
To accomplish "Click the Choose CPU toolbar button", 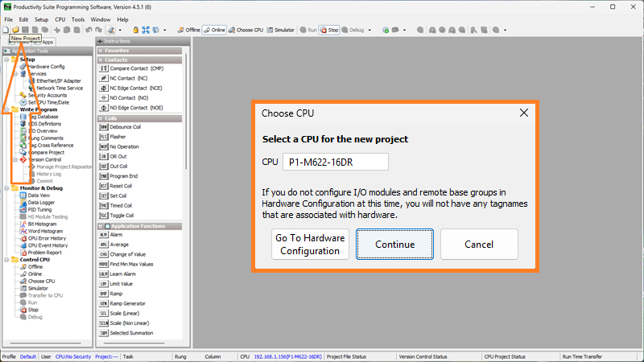I will coord(246,30).
